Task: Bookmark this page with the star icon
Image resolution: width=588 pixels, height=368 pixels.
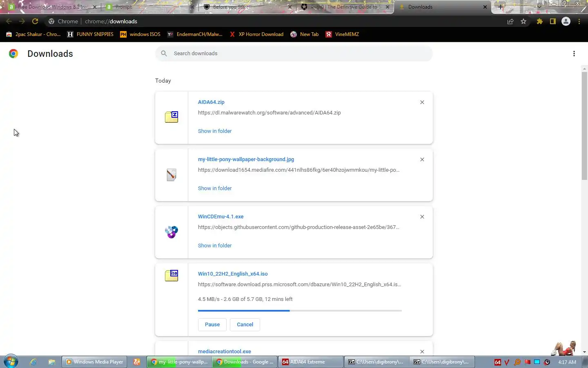Action: (523, 22)
